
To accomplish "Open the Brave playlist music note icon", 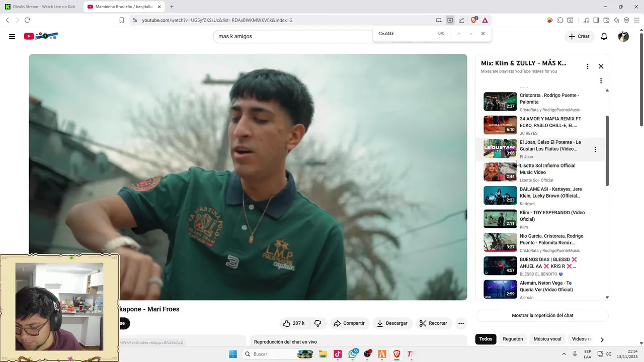I will tap(586, 20).
